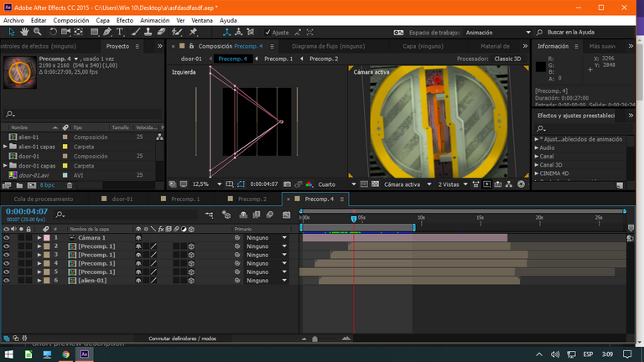
Task: Click the Classic 3D processor button
Action: click(x=507, y=59)
